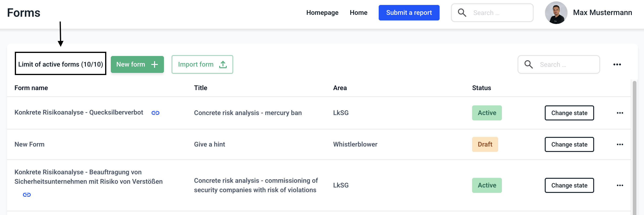Click magnifier icon in header search
This screenshot has height=215, width=644.
tap(462, 13)
